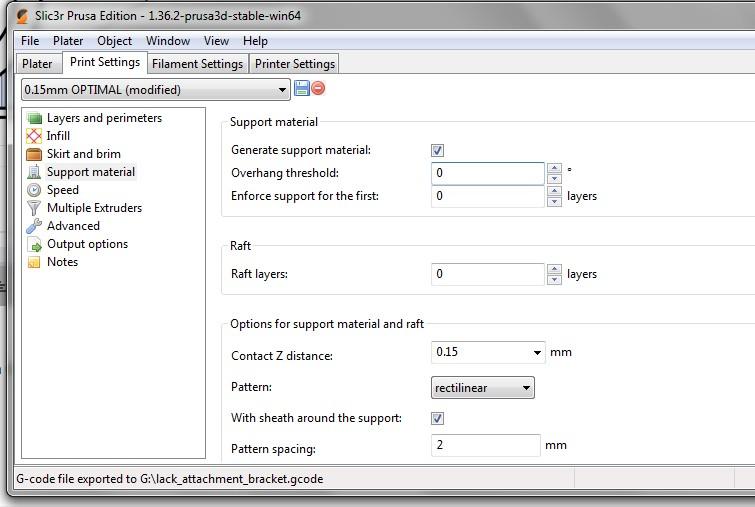Open Infill settings page

(x=58, y=136)
